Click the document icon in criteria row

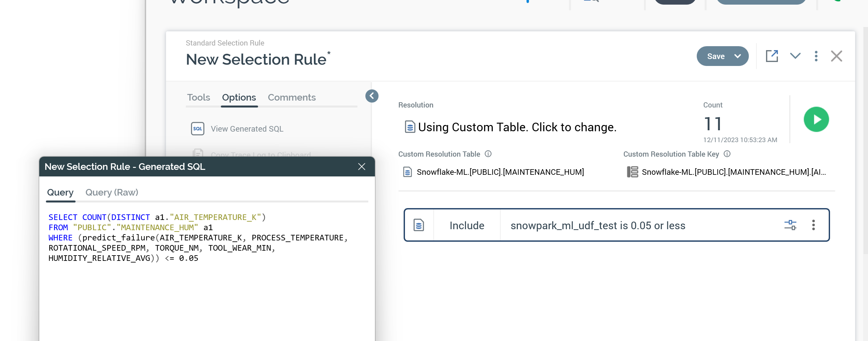[x=418, y=225]
